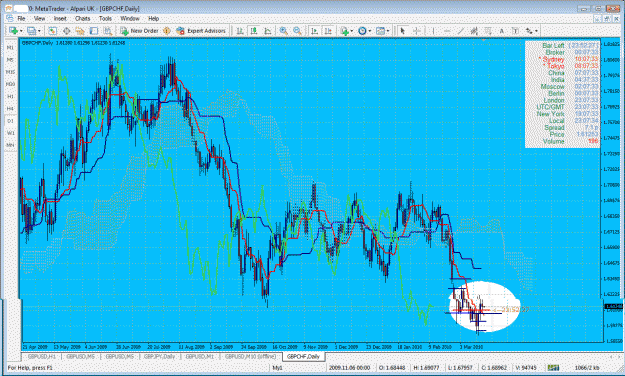Screen dimensions: 625x376
Task: Select the MN timeframe button
Action: [10, 145]
